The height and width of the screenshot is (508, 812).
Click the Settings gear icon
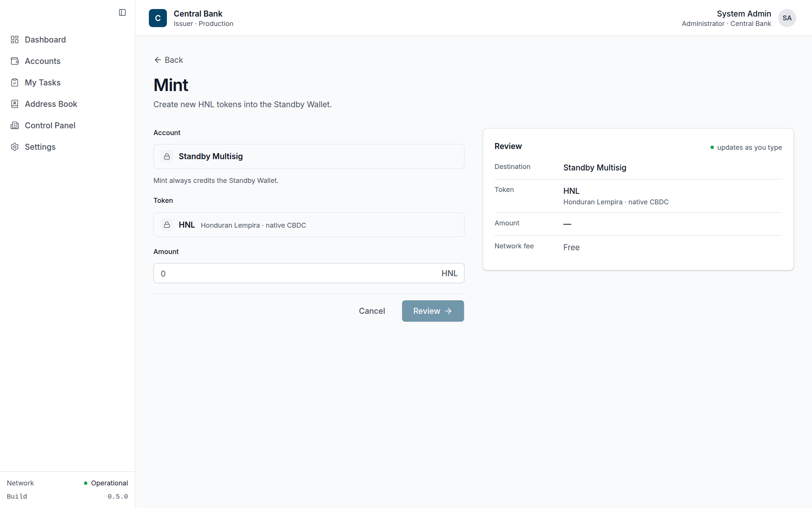[x=15, y=147]
